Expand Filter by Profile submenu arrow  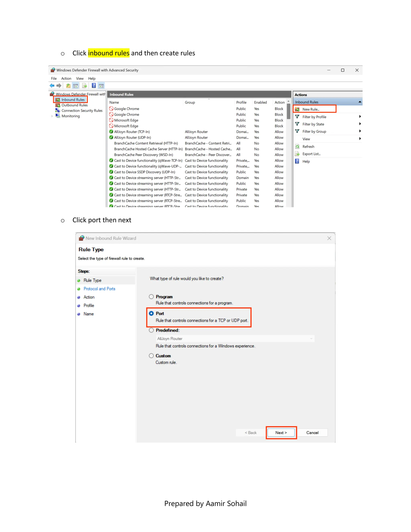tap(360, 117)
